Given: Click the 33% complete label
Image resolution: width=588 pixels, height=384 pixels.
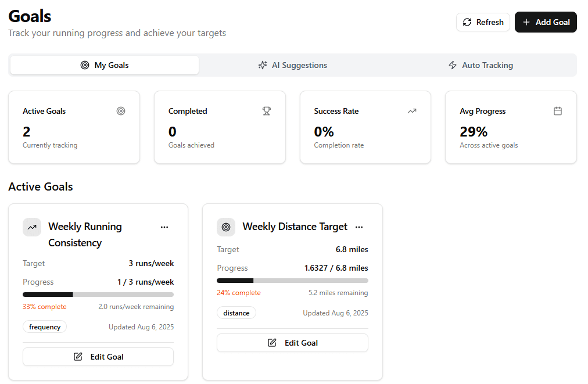Looking at the screenshot, I should pos(44,307).
